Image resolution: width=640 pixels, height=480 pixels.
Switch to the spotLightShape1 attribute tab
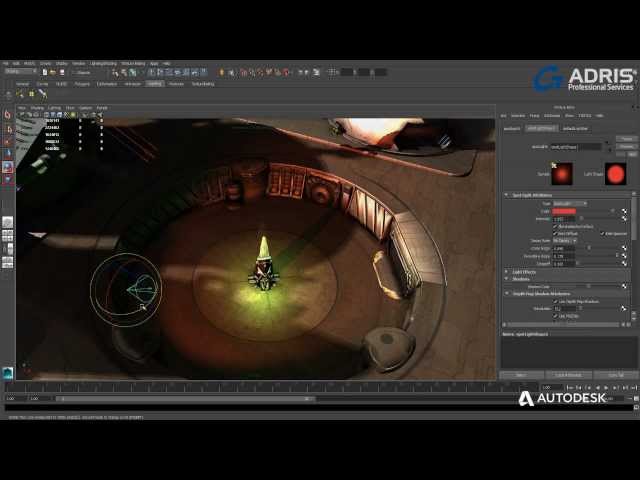click(541, 128)
